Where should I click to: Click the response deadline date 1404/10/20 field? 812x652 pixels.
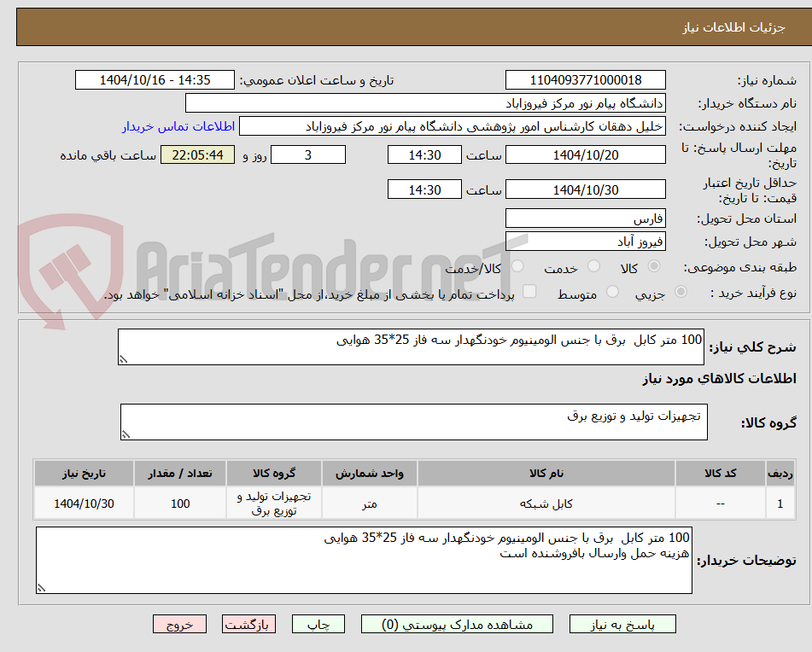[x=585, y=154]
